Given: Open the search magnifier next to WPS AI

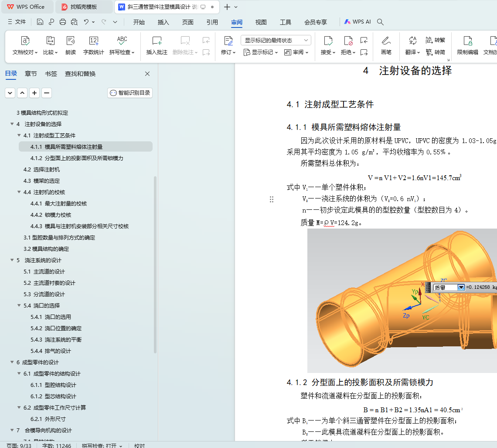Looking at the screenshot, I should (x=380, y=22).
